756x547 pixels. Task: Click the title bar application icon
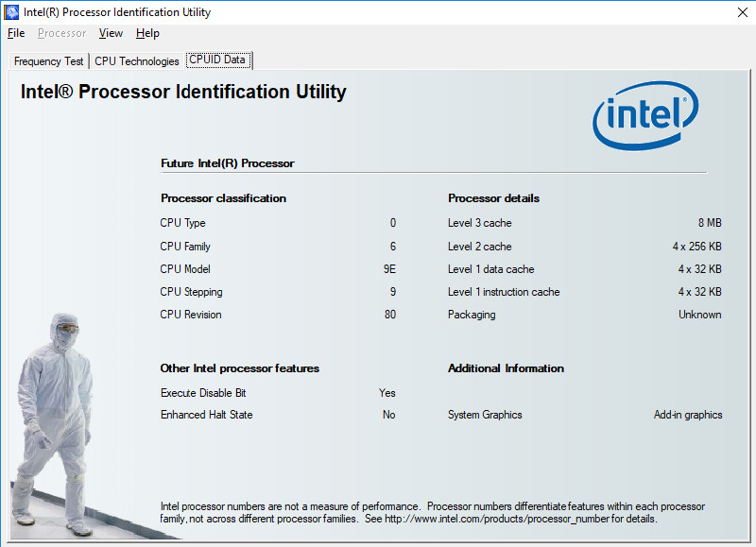click(x=11, y=12)
